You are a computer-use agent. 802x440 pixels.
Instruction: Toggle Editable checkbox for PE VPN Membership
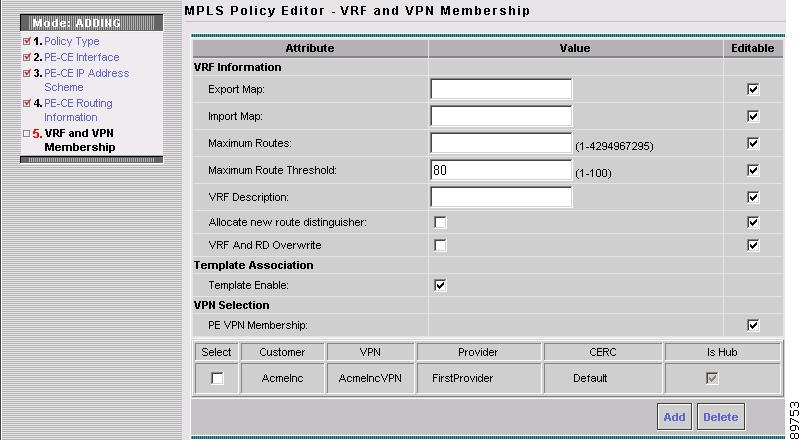point(753,325)
